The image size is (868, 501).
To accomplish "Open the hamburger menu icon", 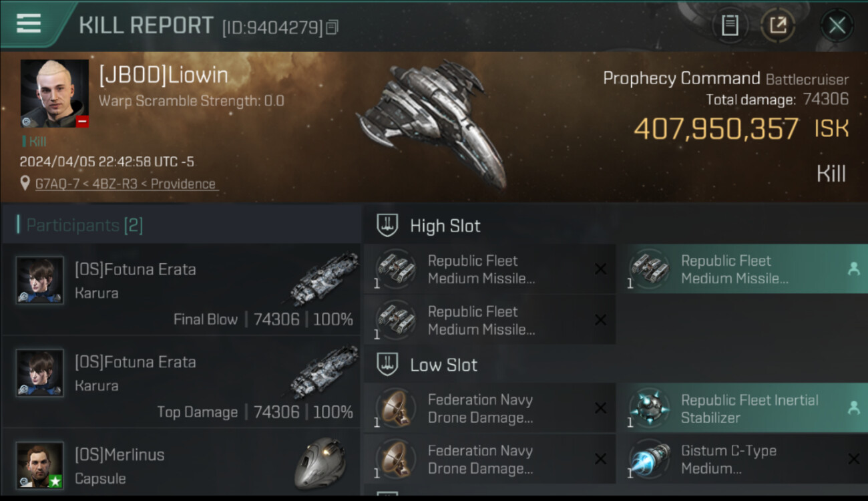I will 29,23.
